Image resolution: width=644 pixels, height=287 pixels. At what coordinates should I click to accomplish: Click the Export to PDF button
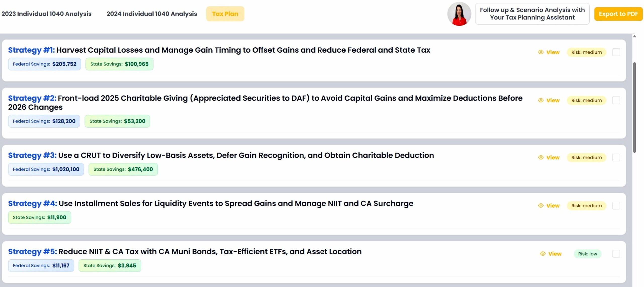618,14
